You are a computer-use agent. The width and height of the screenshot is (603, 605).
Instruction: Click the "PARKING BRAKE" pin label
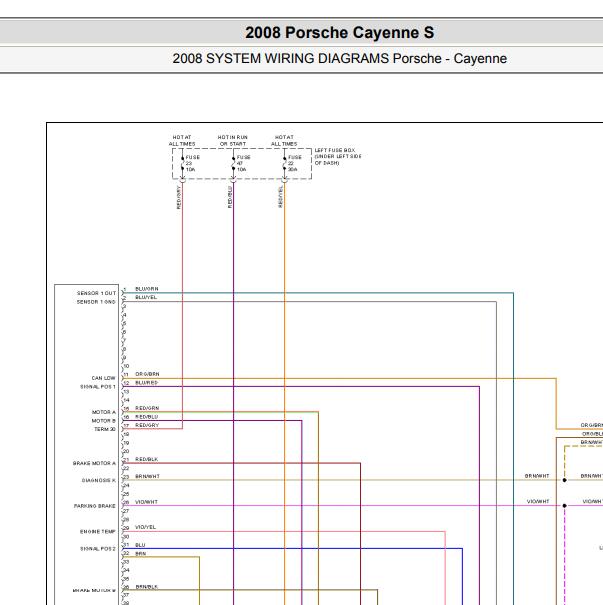tap(95, 506)
